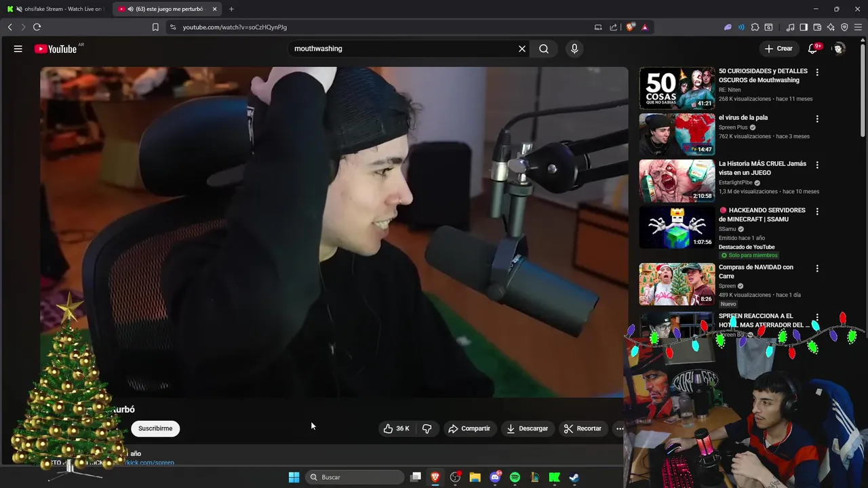Open Steam from the taskbar
The height and width of the screenshot is (488, 868).
click(x=574, y=477)
